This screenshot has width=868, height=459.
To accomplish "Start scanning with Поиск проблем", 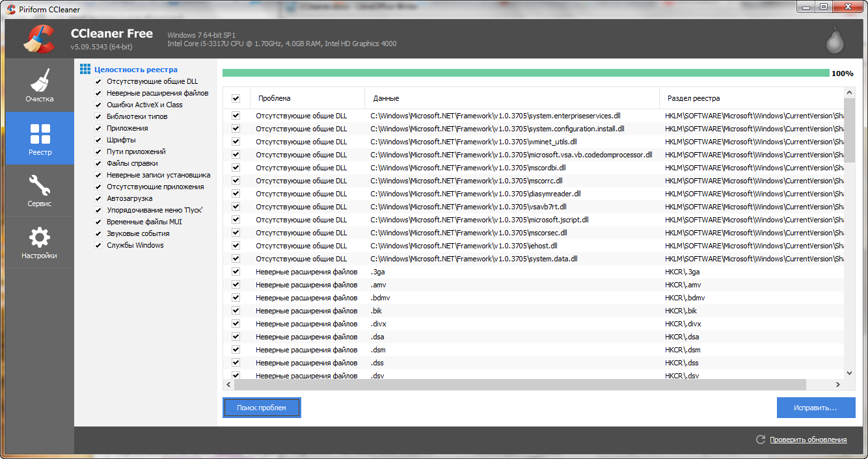I will 262,408.
